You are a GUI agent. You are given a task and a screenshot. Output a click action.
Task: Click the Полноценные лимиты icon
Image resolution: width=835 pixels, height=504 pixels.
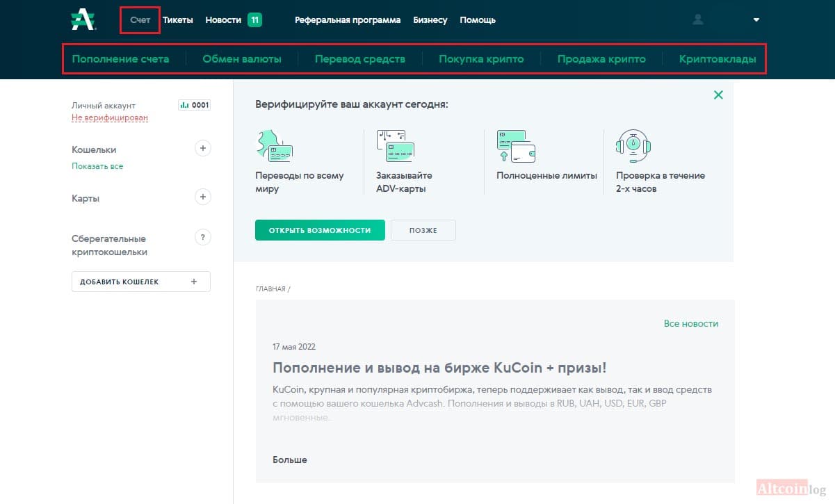(x=516, y=146)
